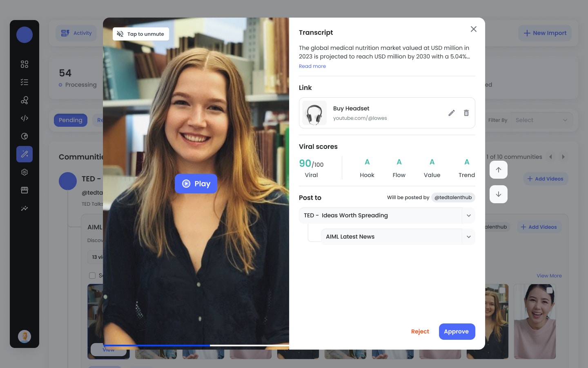Select the magic wand icon in sidebar
Screen dimensions: 588x368
(24, 154)
